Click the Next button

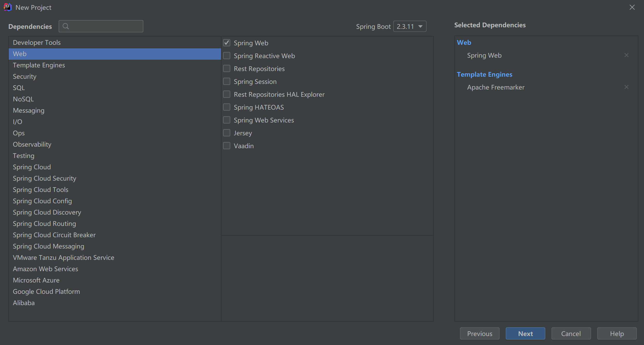click(525, 334)
